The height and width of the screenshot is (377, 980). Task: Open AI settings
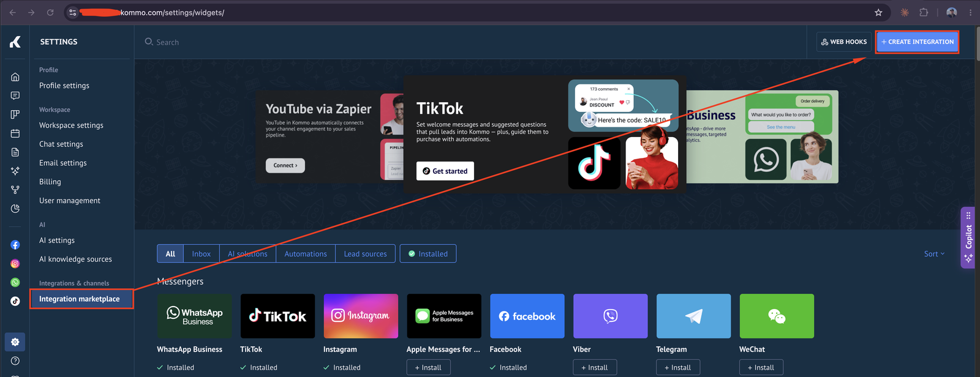coord(57,241)
